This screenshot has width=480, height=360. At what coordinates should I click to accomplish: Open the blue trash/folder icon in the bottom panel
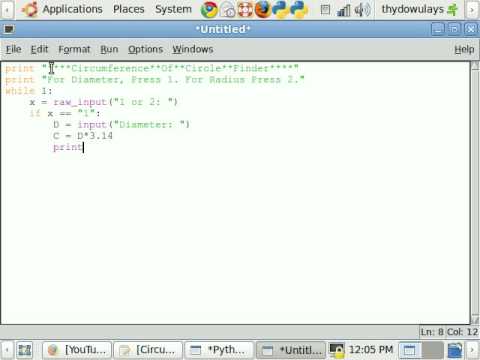(x=455, y=350)
